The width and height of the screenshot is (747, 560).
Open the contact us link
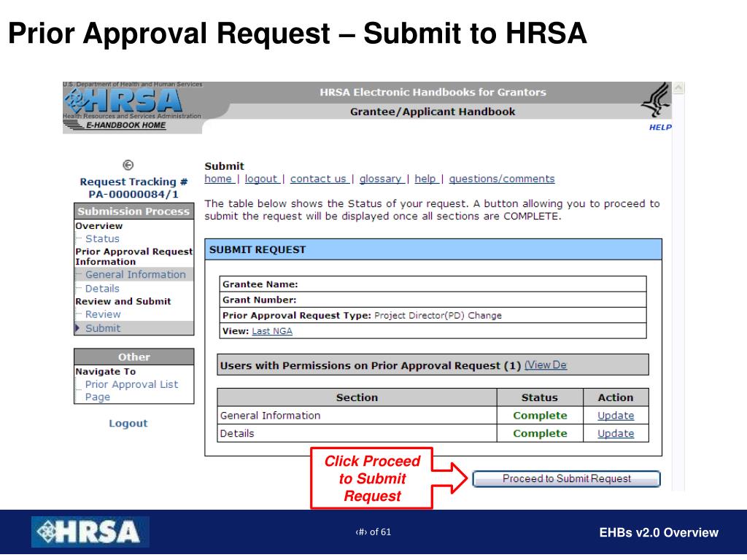point(318,179)
